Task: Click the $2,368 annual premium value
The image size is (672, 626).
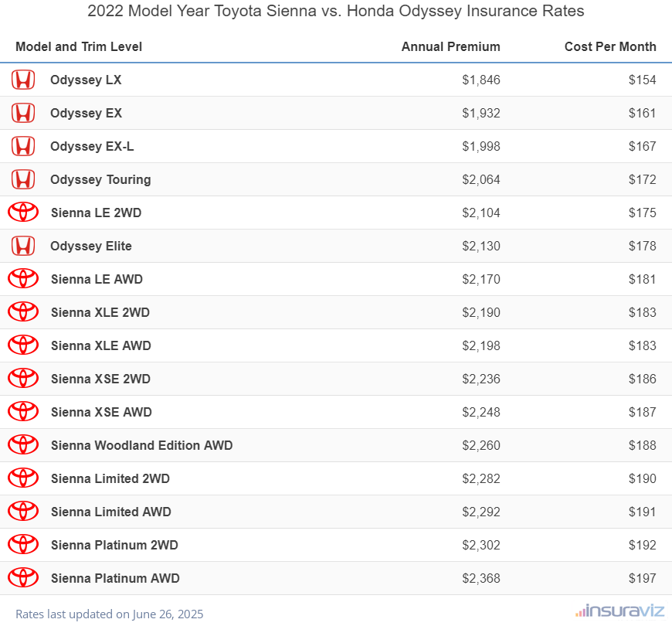Action: pyautogui.click(x=481, y=578)
